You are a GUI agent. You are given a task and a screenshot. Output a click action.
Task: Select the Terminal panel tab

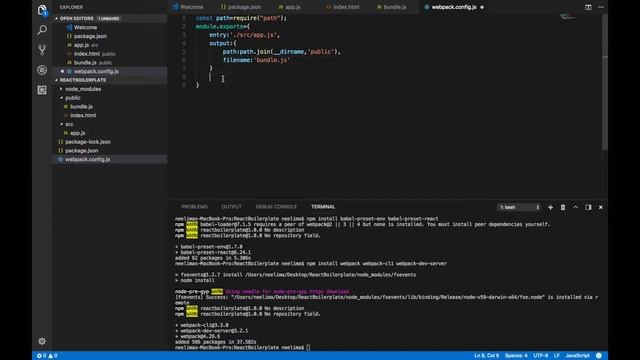tap(323, 207)
